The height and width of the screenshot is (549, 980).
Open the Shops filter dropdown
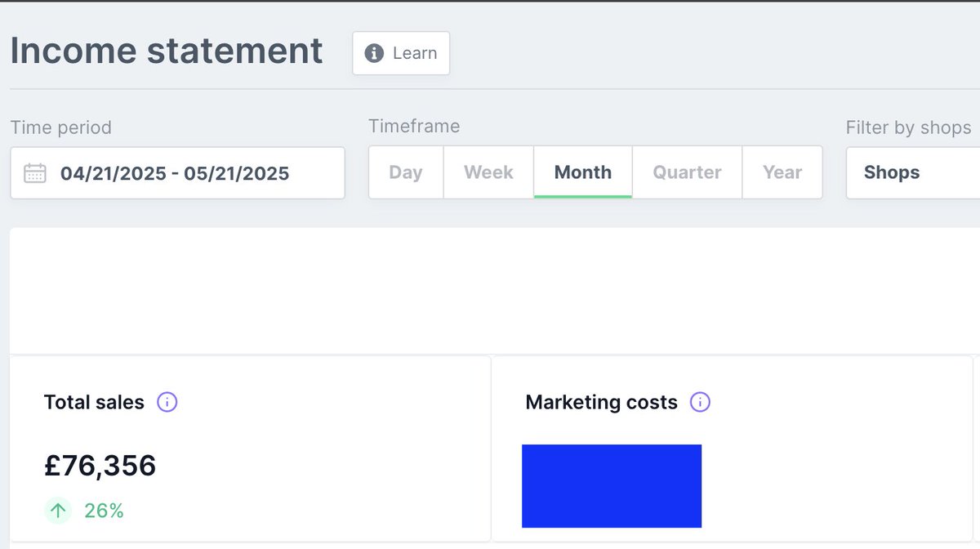point(913,172)
